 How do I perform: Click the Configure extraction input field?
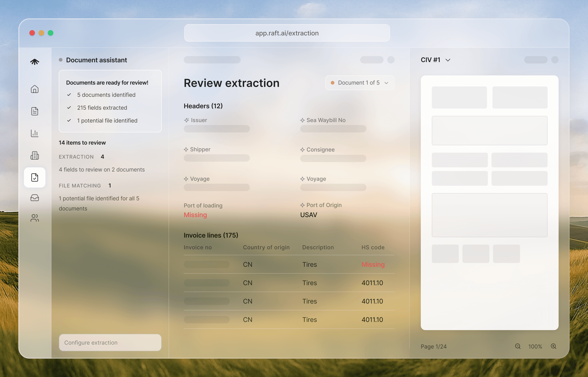110,343
